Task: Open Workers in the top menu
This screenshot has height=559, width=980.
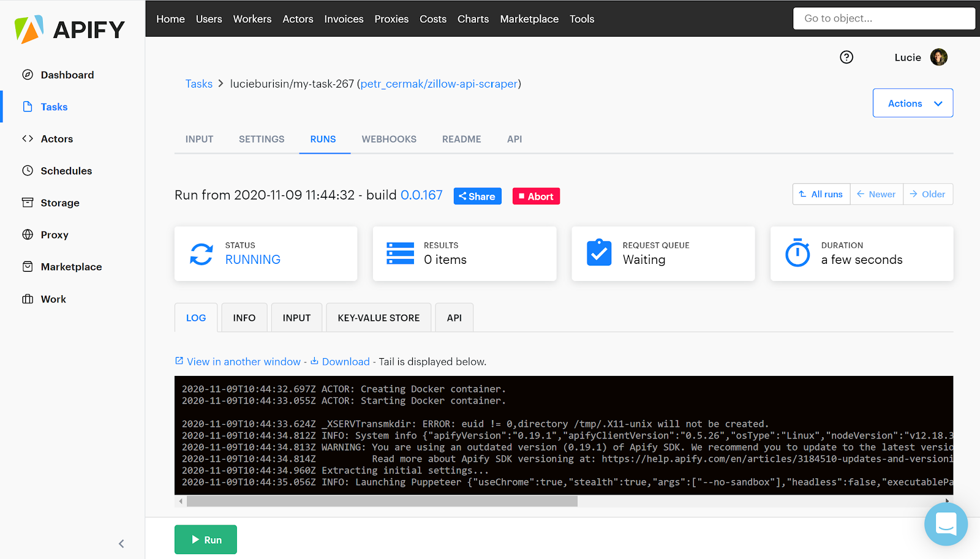Action: point(252,19)
